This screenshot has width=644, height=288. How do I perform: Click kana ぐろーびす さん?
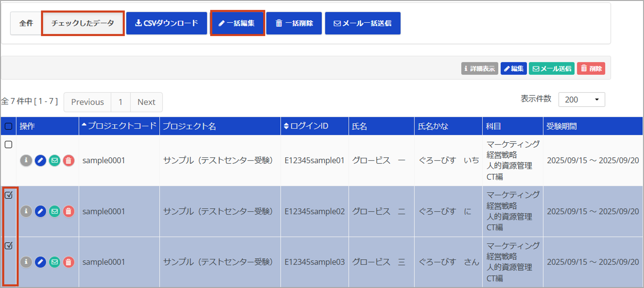coord(449,262)
